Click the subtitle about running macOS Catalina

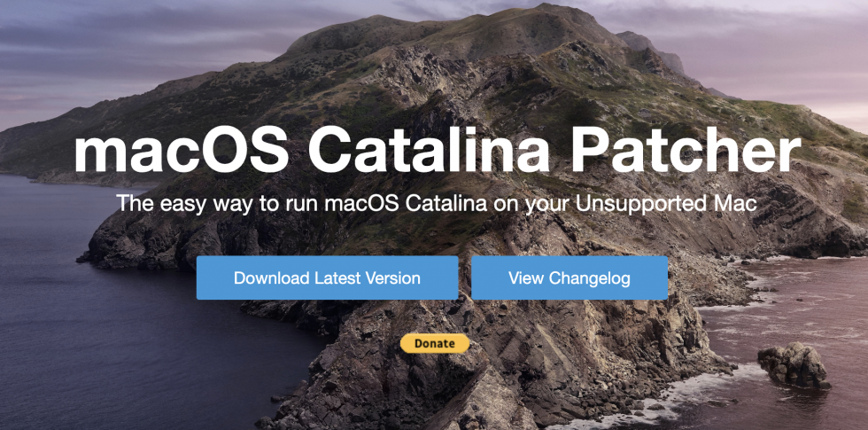(437, 203)
